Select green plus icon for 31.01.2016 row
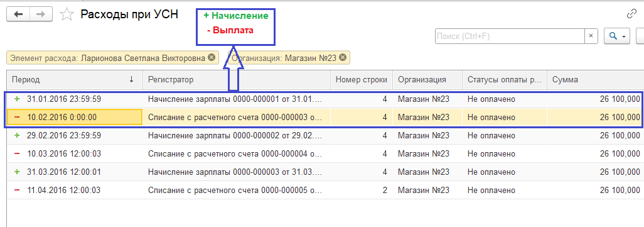 click(x=17, y=99)
